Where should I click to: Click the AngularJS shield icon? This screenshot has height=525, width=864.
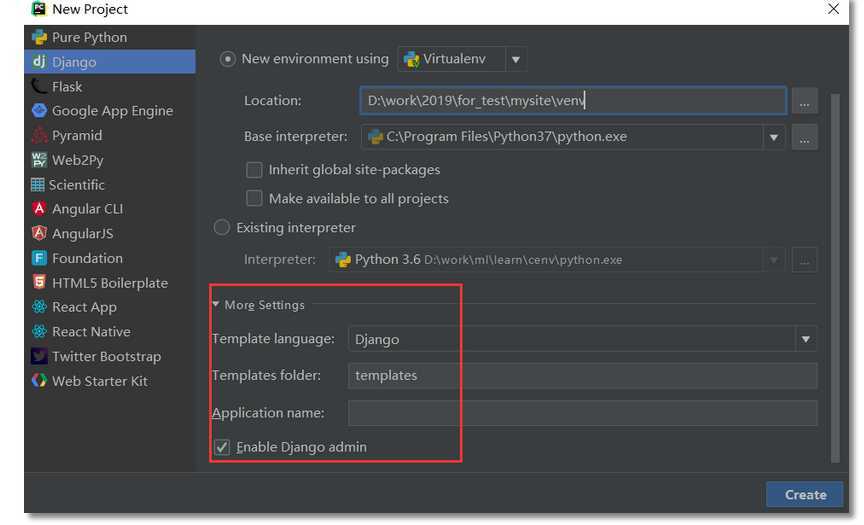pyautogui.click(x=39, y=233)
